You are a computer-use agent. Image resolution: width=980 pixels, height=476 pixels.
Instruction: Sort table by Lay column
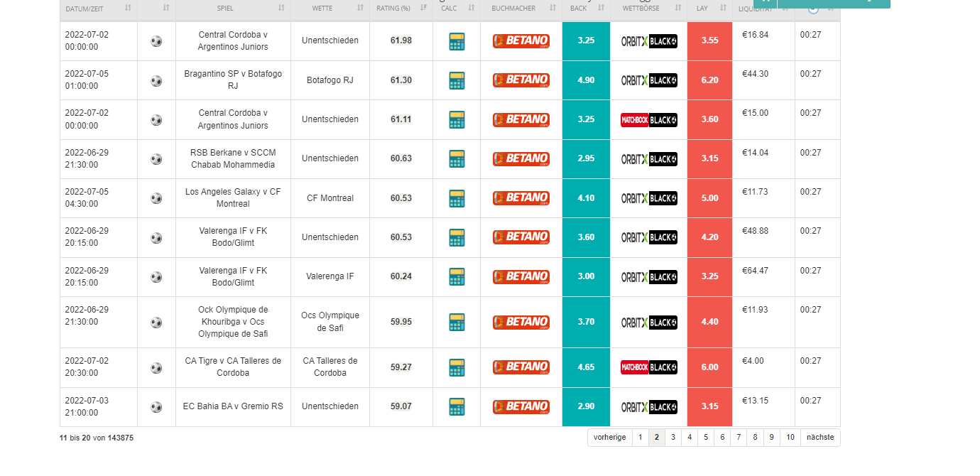(x=709, y=9)
